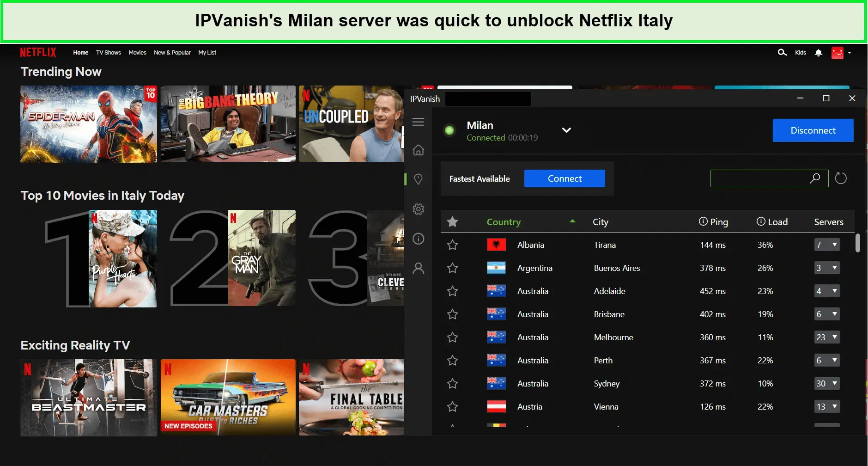This screenshot has height=466, width=868.
Task: Open Uncoupled show thumbnail
Action: tap(351, 123)
